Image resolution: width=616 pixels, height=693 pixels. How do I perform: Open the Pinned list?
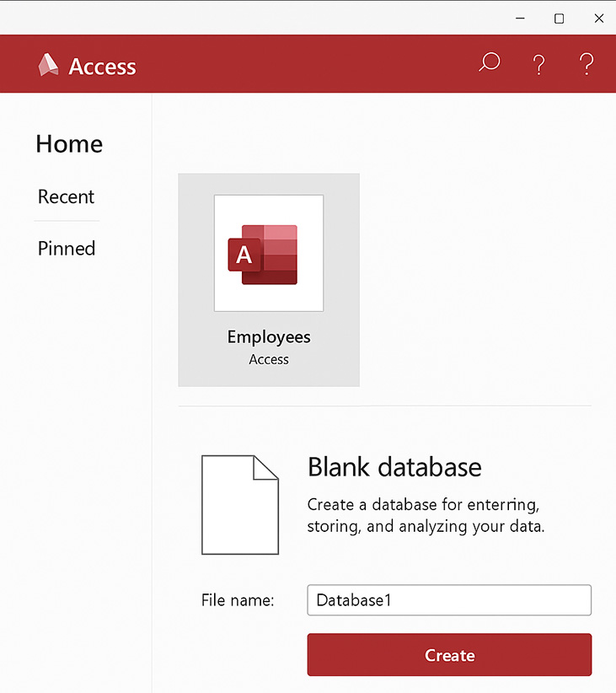click(67, 249)
